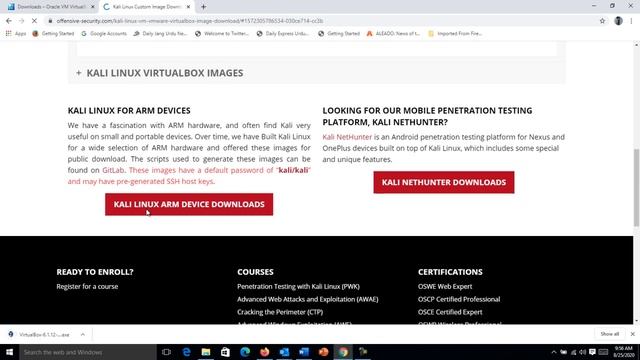
Task: Click the page vertical scrollbar thumb
Action: 636,188
